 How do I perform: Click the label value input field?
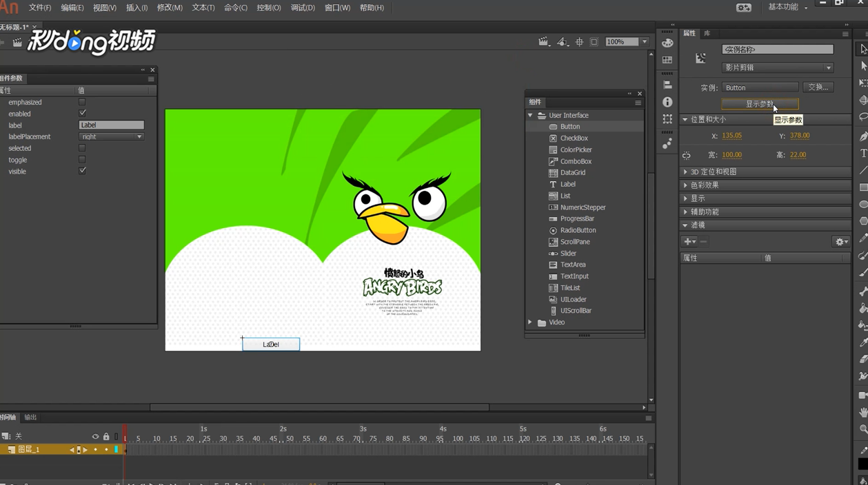click(x=111, y=125)
